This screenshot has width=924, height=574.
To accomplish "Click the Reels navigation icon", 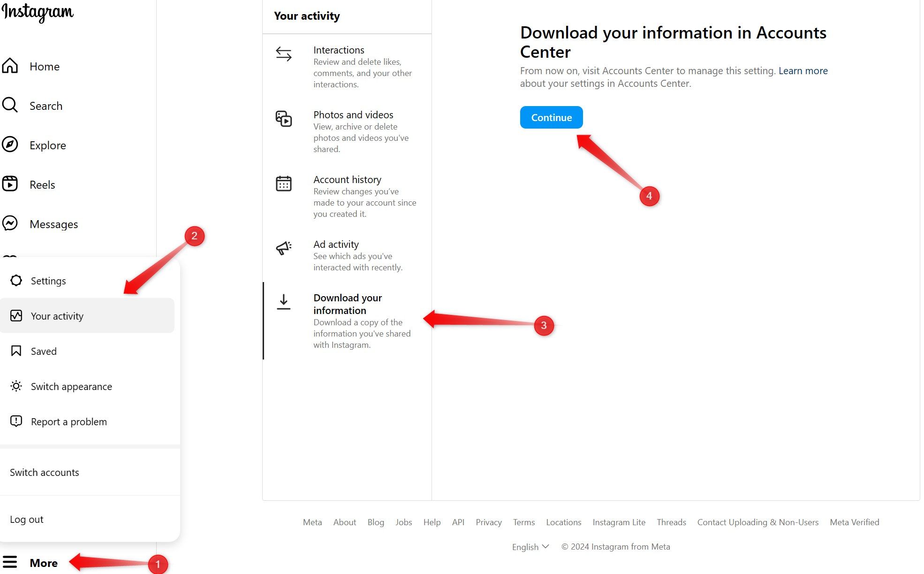I will click(9, 183).
